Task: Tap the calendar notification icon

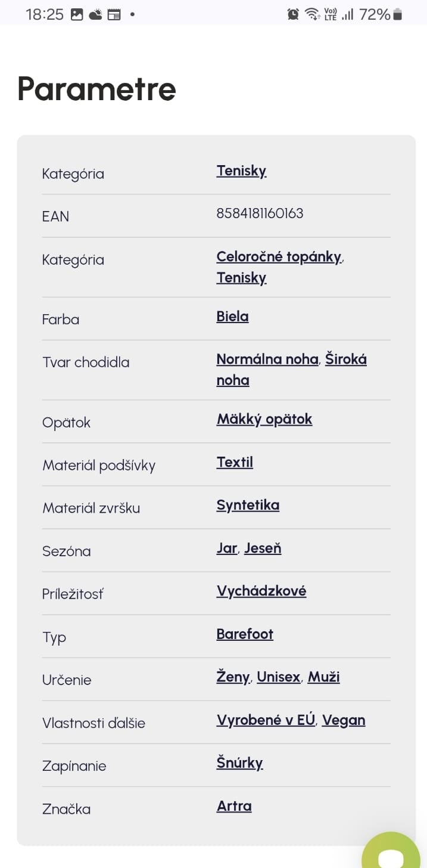Action: pos(114,14)
